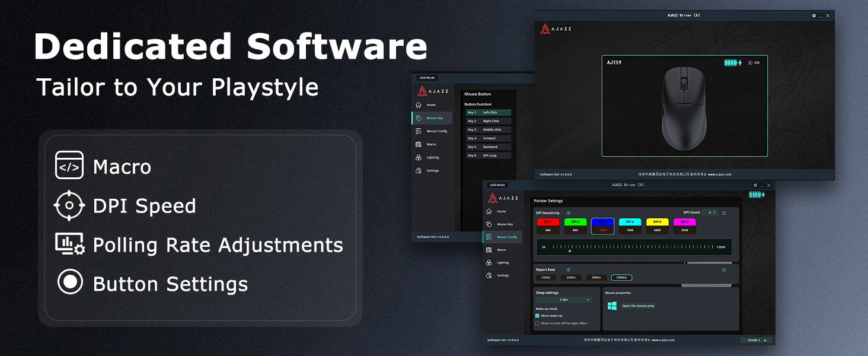The width and height of the screenshot is (868, 356).
Task: Select Key 3 Middle-Click row
Action: 489,129
